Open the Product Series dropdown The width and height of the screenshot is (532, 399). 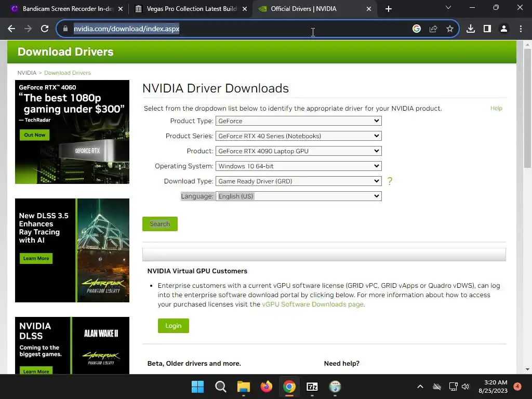(x=299, y=136)
